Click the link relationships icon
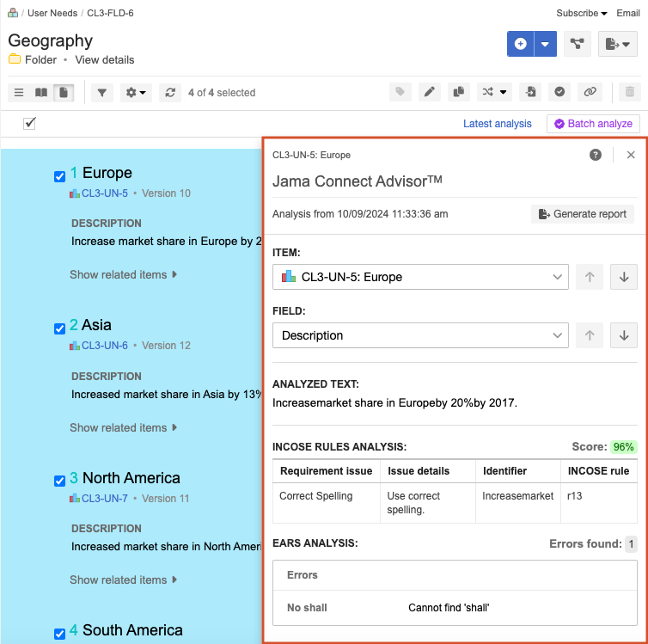The height and width of the screenshot is (644, 648). (590, 92)
